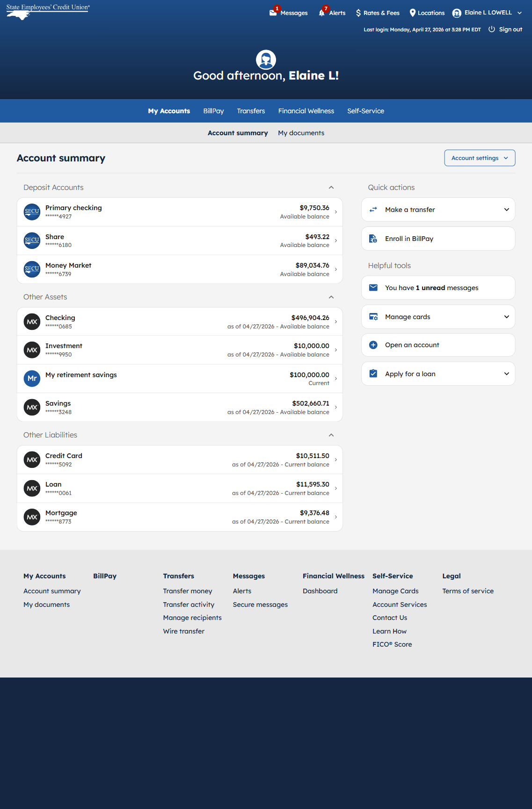This screenshot has height=809, width=532.
Task: Open Money Market details via its chevron
Action: coord(336,269)
